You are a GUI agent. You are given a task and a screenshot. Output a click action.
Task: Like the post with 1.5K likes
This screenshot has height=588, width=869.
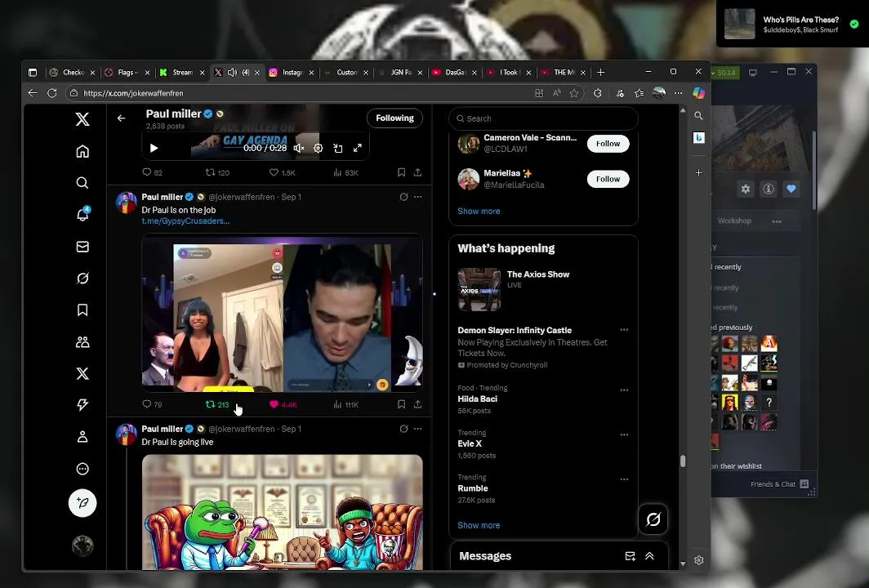[x=282, y=172]
